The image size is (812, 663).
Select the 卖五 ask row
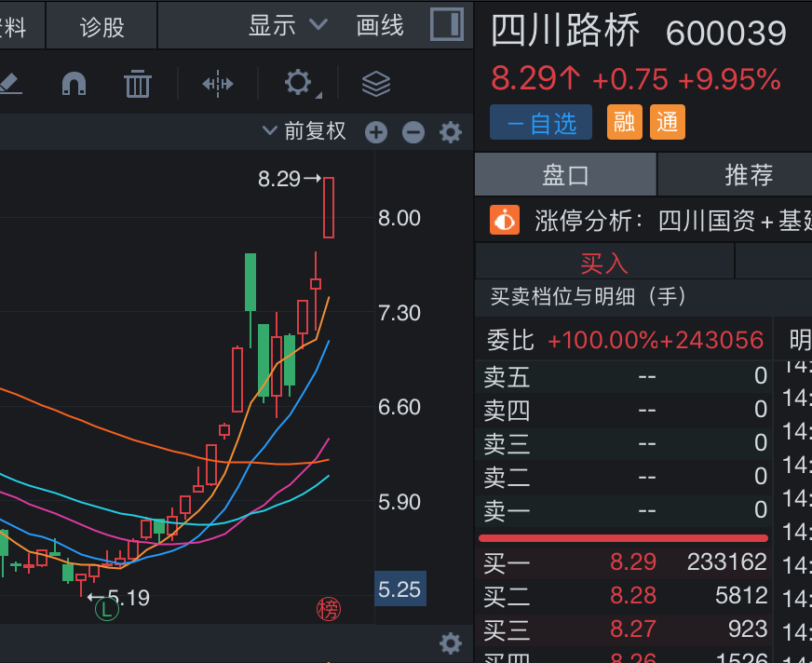(624, 376)
